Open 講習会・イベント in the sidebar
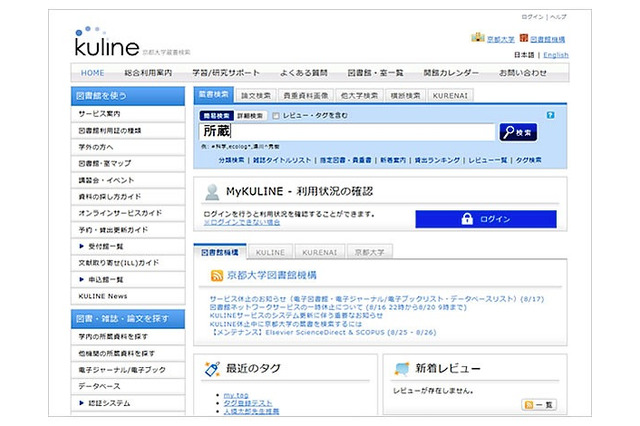Image resolution: width=640 pixels, height=426 pixels. point(128,180)
